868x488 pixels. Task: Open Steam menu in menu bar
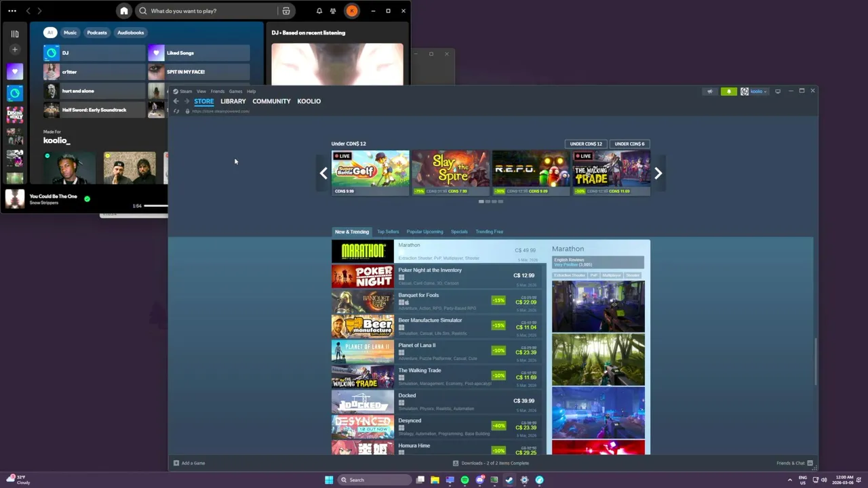click(x=186, y=91)
